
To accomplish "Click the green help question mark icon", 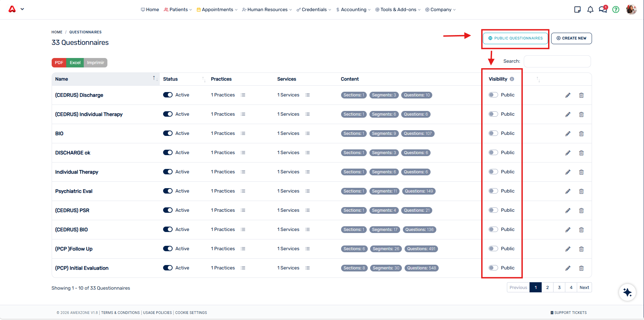I will tap(616, 9).
